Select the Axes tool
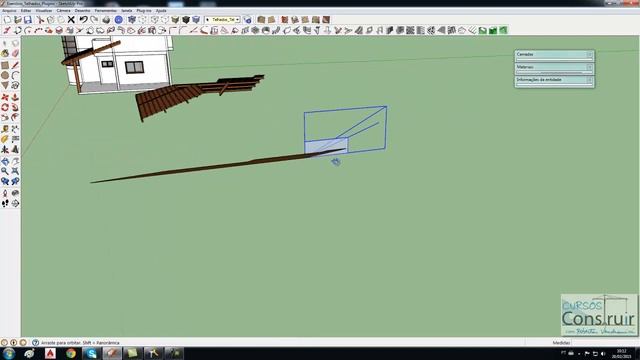Viewport: 640px width, 360px height. [x=5, y=149]
